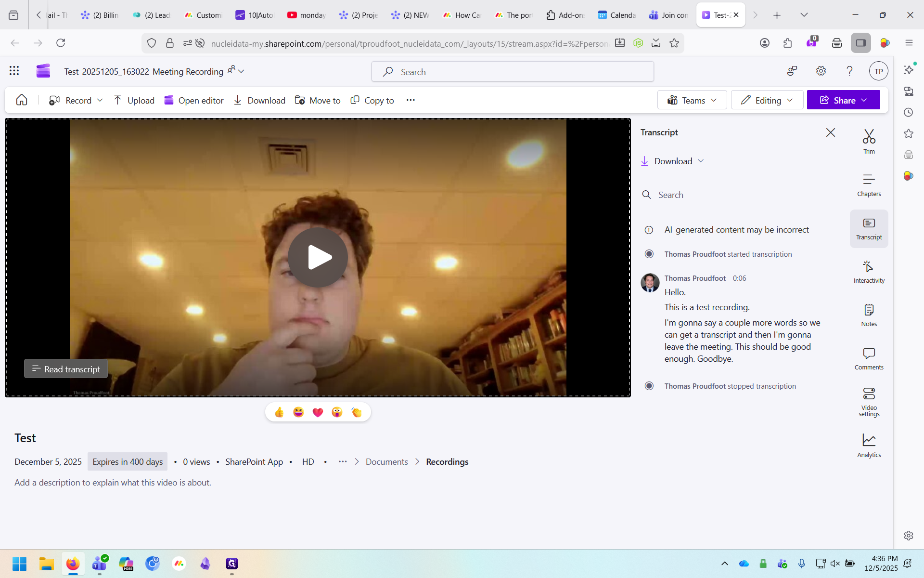Open the Chapters panel

[869, 185]
